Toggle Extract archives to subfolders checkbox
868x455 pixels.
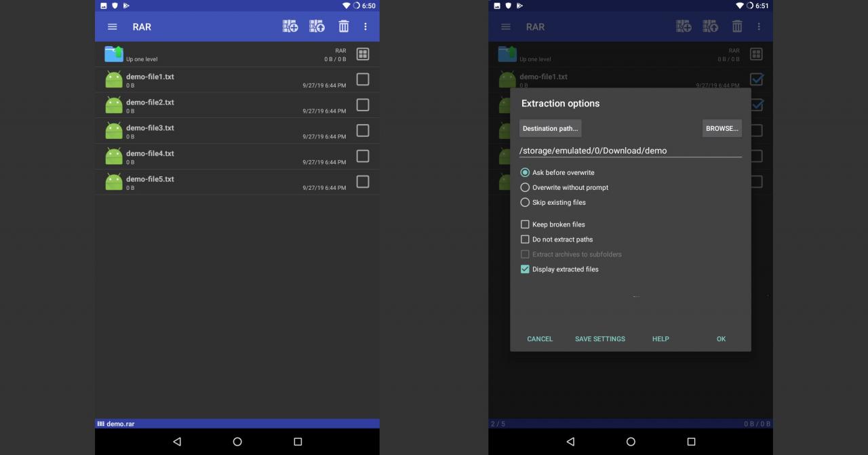pyautogui.click(x=525, y=254)
